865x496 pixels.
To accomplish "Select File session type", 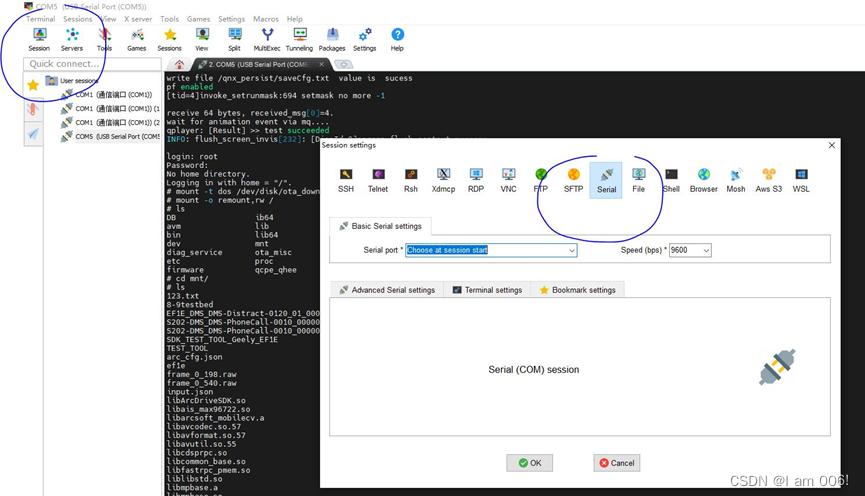I will pos(638,180).
